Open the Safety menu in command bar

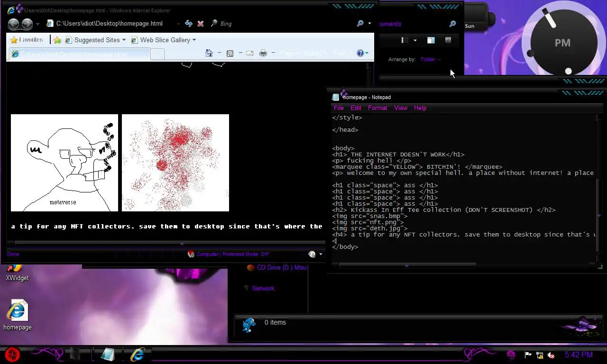click(x=315, y=53)
